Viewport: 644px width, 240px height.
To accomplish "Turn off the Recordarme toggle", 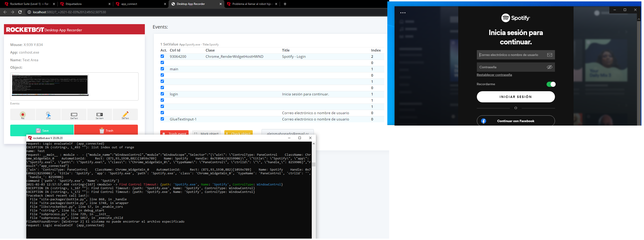I will 551,84.
